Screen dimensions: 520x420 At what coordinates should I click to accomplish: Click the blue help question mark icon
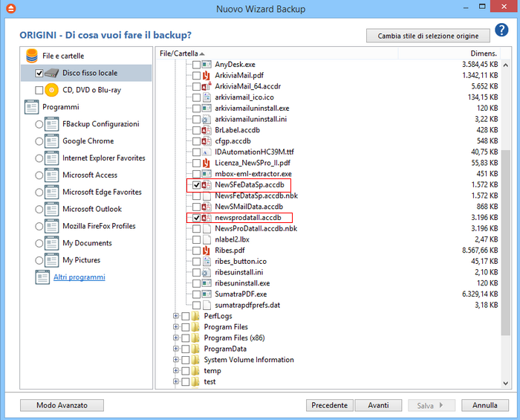pyautogui.click(x=501, y=30)
